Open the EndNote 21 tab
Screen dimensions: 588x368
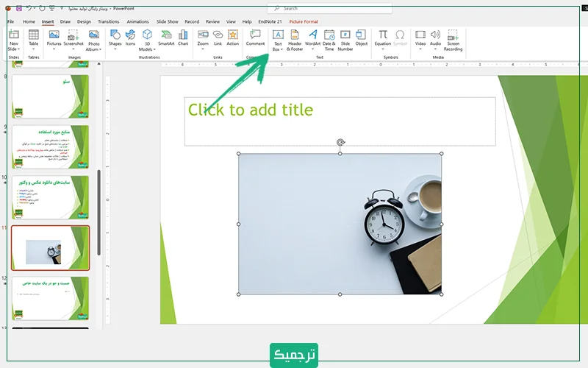click(270, 21)
